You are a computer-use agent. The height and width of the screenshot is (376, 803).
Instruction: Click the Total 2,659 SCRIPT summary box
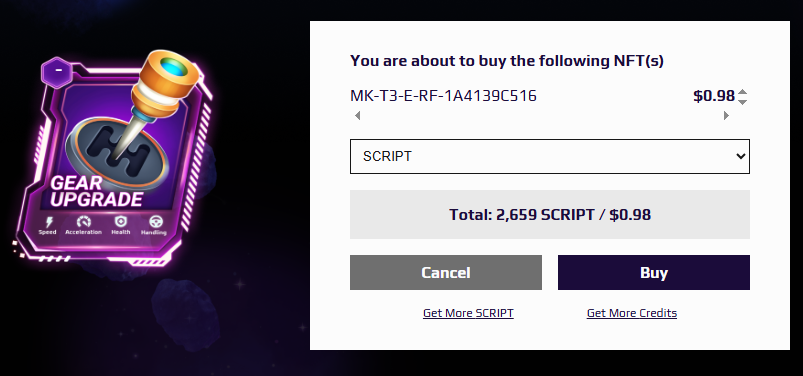(x=550, y=215)
